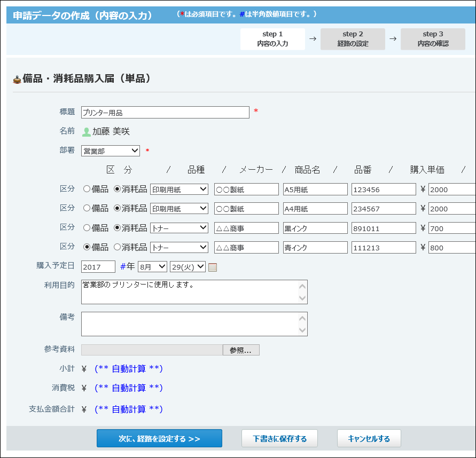
Task: Select 消耗品 radio in the A4用紙 row
Action: click(x=117, y=208)
